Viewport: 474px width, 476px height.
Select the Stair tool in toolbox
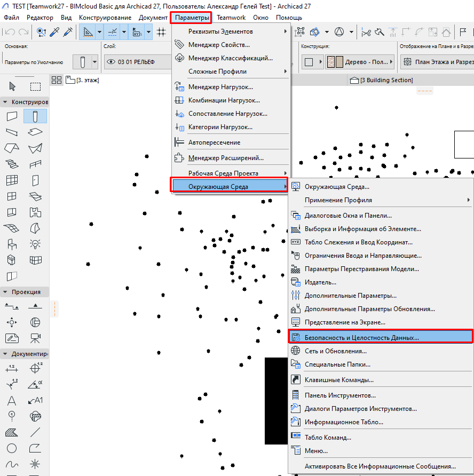pos(12,164)
